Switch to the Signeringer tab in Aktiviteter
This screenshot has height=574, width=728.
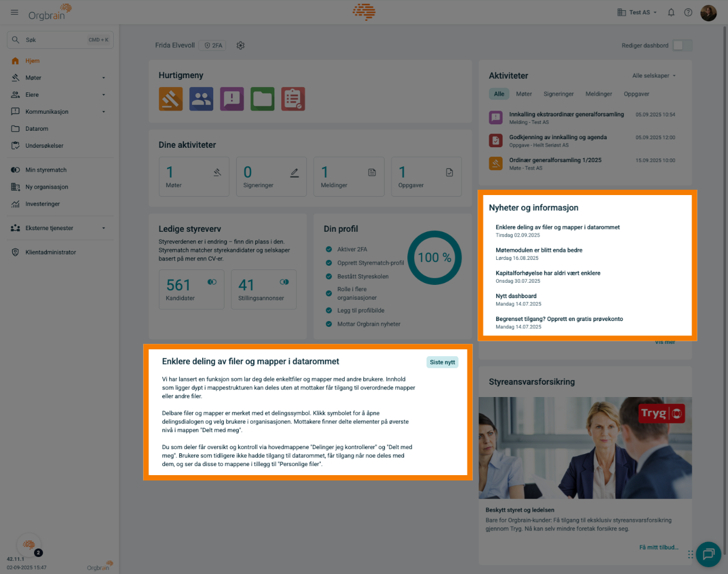click(558, 94)
